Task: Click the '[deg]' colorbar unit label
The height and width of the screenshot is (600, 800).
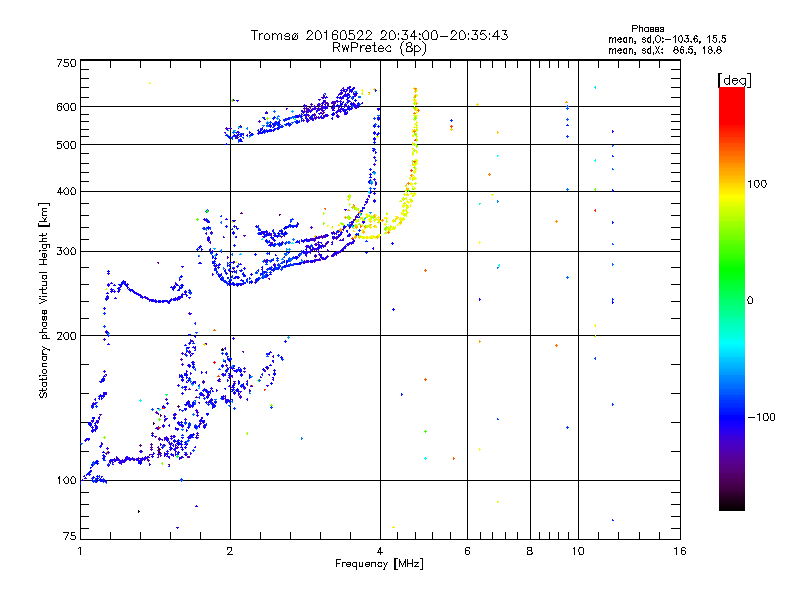Action: [x=734, y=80]
